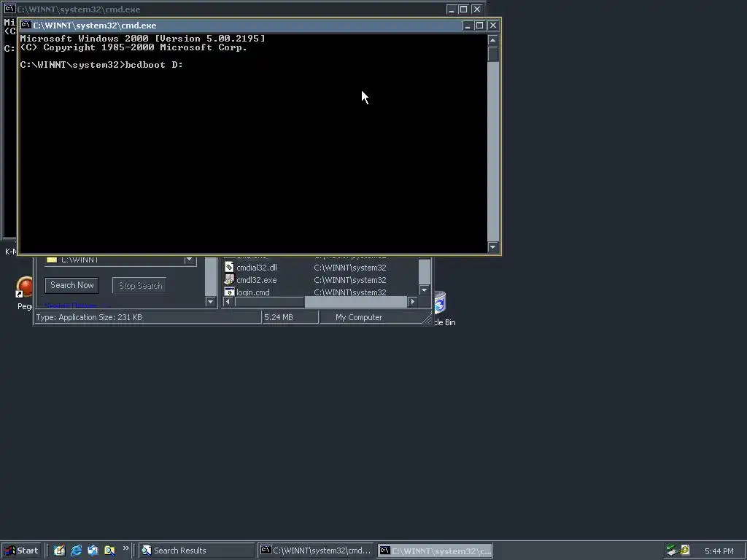Open the Start menu
Viewport: 747px width, 560px height.
[x=22, y=551]
